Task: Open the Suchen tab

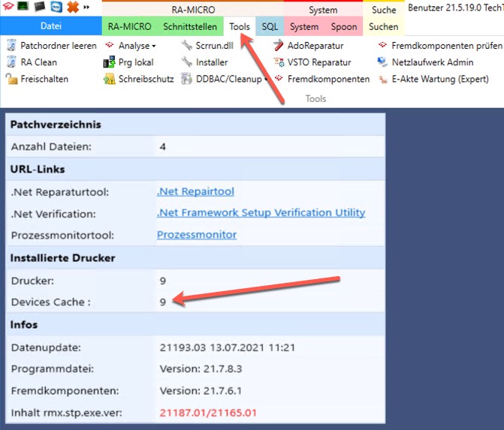Action: tap(384, 26)
